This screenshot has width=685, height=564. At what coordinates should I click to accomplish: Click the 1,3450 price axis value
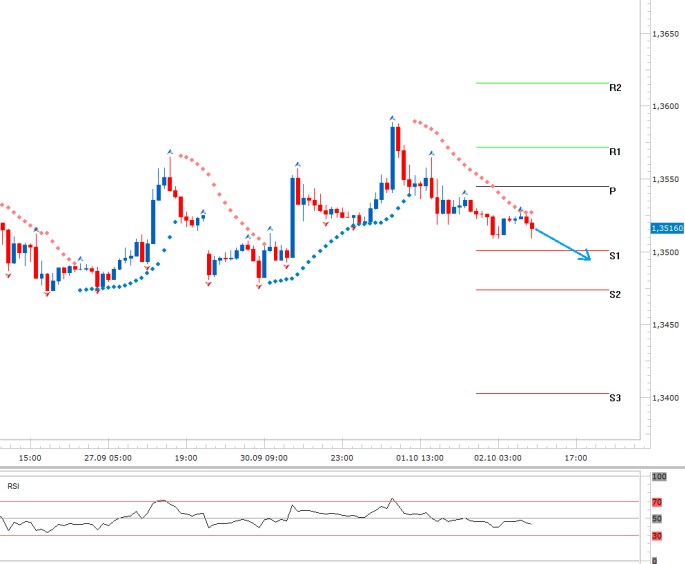tap(665, 325)
